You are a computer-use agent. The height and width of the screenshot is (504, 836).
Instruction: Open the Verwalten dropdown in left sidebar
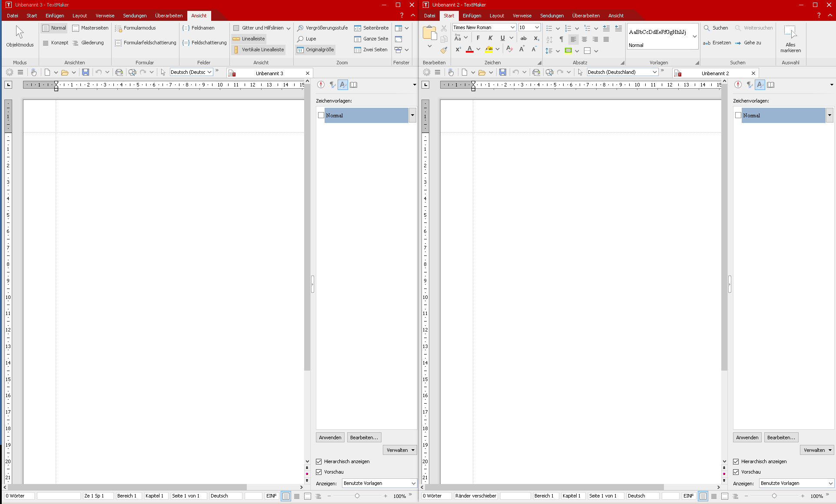point(400,450)
